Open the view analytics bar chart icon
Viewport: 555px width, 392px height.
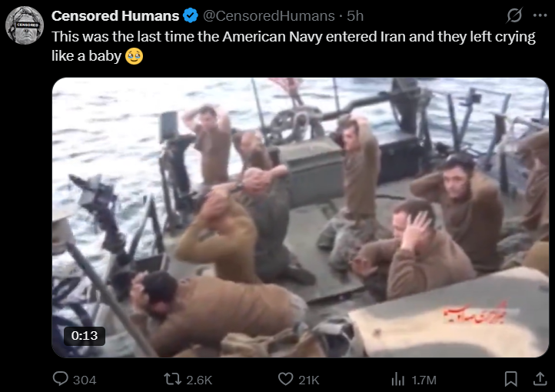tap(398, 379)
